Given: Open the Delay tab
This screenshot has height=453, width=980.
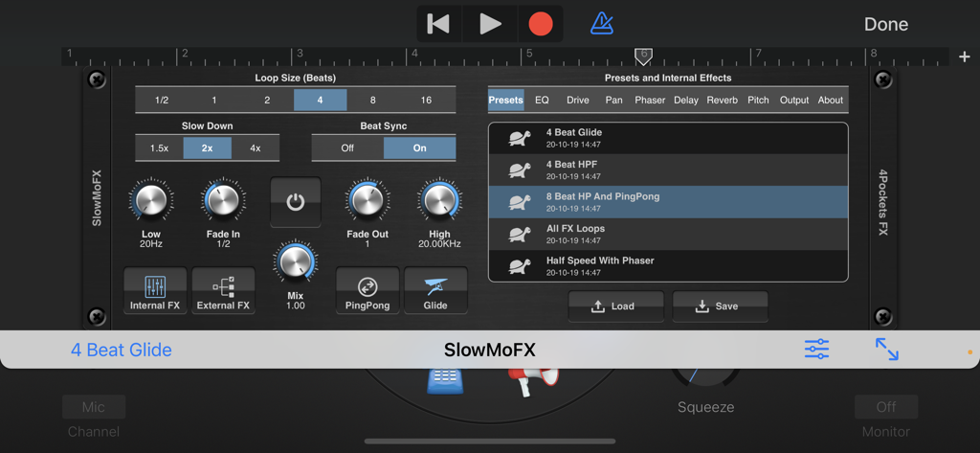Looking at the screenshot, I should pos(685,101).
